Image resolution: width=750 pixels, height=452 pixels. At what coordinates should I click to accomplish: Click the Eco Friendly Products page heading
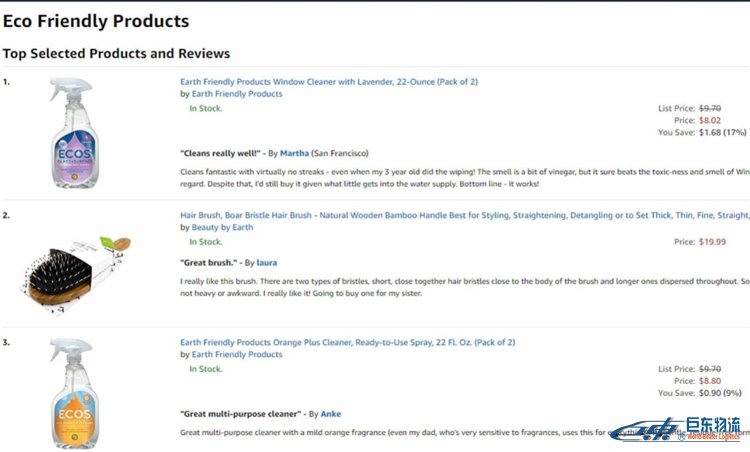96,21
